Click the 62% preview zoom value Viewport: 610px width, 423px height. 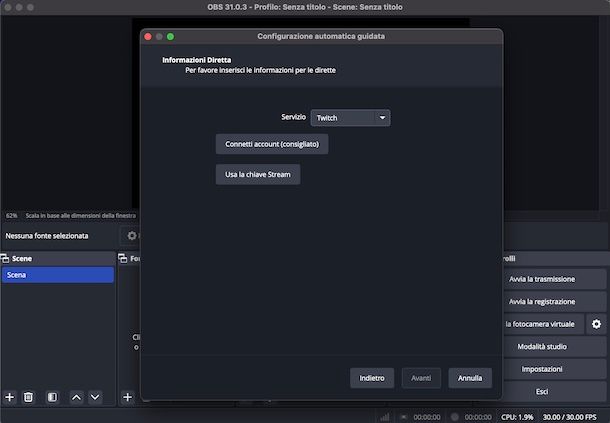12,216
